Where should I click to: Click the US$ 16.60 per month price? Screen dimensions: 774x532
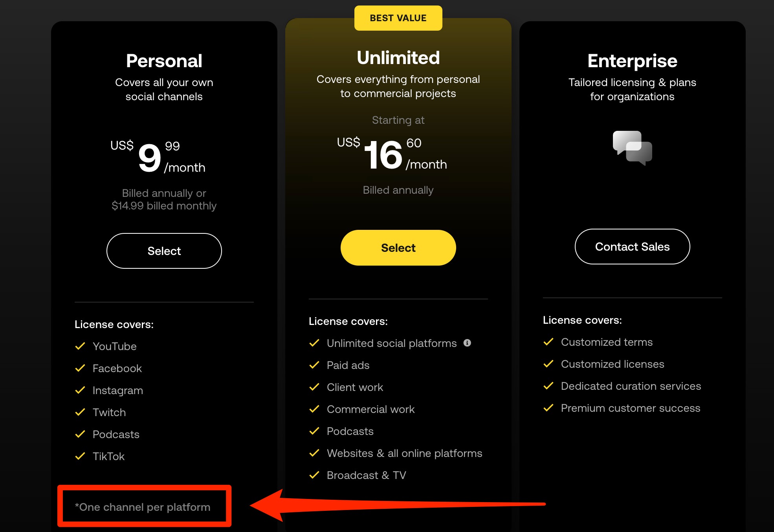[x=392, y=154]
